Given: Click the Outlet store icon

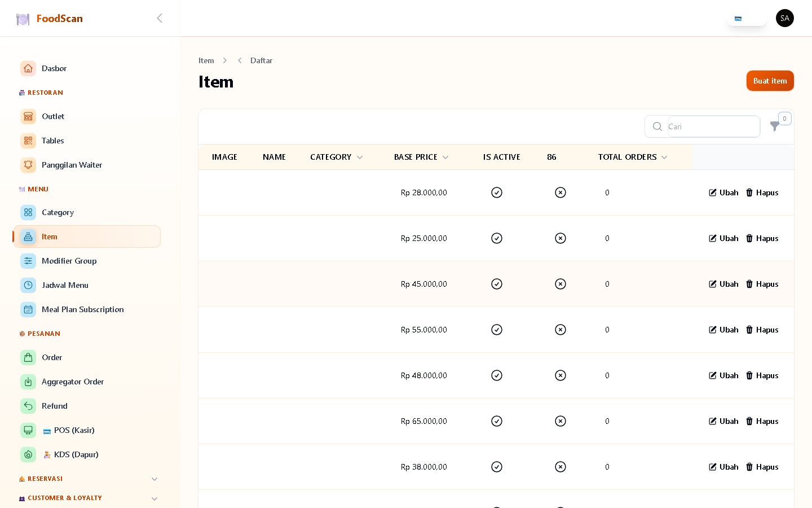Looking at the screenshot, I should point(28,116).
